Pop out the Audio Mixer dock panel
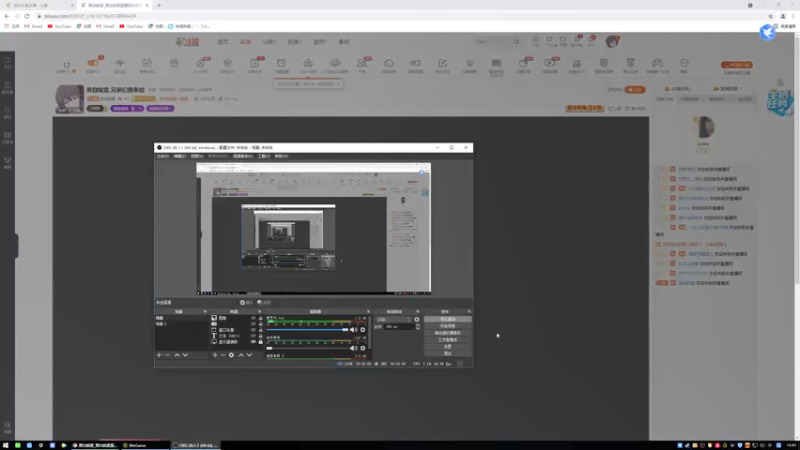The image size is (800, 450). pyautogui.click(x=368, y=311)
